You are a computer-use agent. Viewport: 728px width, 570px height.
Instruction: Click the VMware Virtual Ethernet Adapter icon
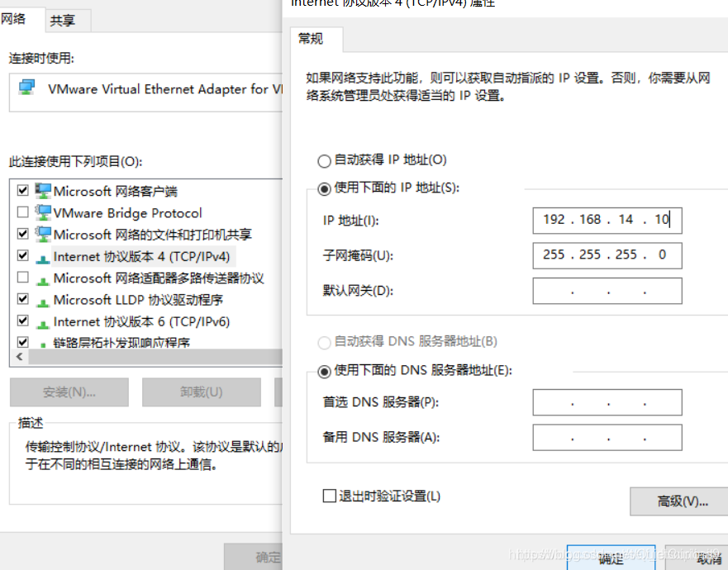pos(26,88)
